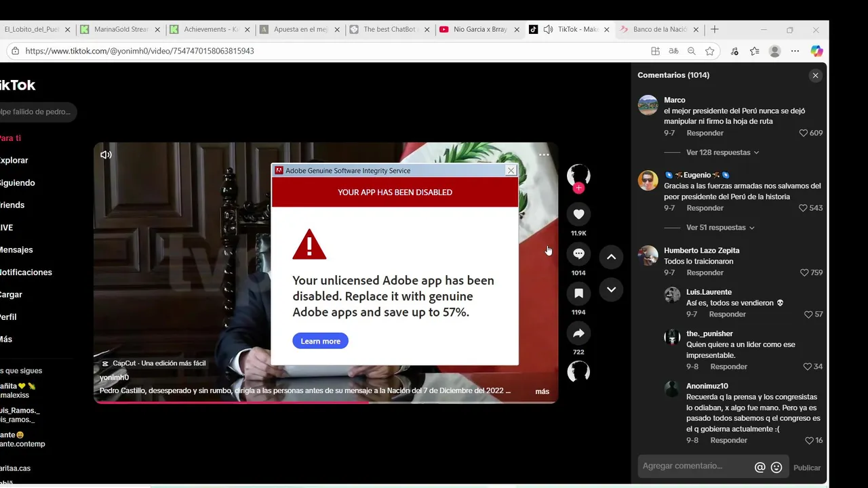Image resolution: width=868 pixels, height=488 pixels.
Task: Open CapCut - Una edición más fácil link
Action: tap(153, 363)
